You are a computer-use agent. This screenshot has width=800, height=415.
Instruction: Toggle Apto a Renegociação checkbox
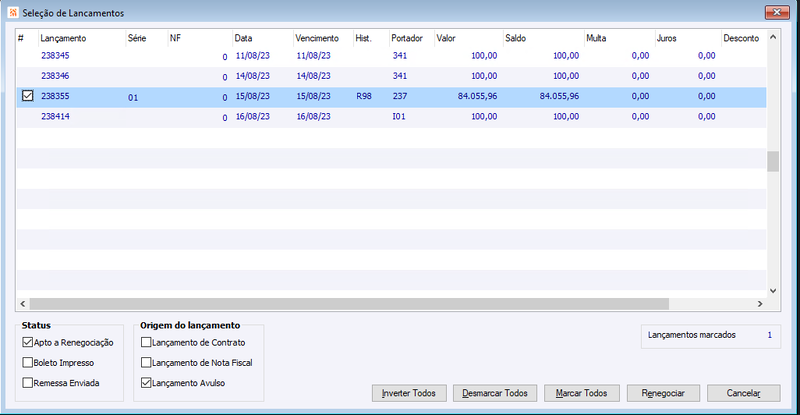point(28,343)
